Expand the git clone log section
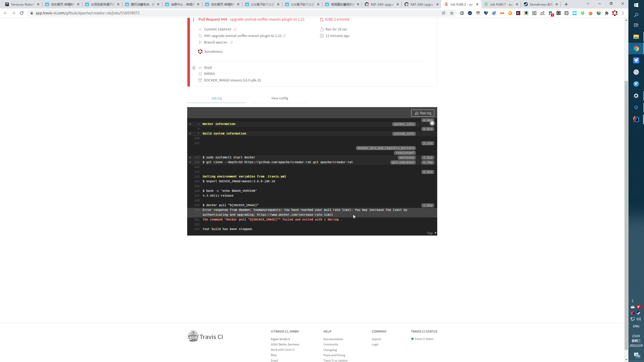The height and width of the screenshot is (362, 644). click(x=190, y=162)
